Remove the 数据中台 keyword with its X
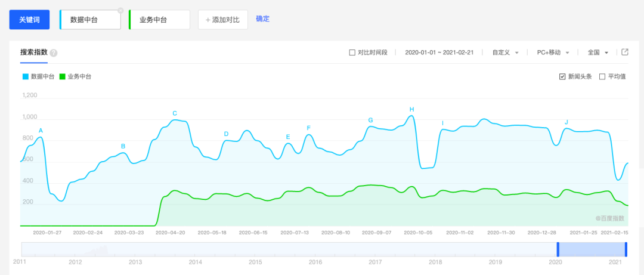This screenshot has width=644, height=275. tap(120, 10)
